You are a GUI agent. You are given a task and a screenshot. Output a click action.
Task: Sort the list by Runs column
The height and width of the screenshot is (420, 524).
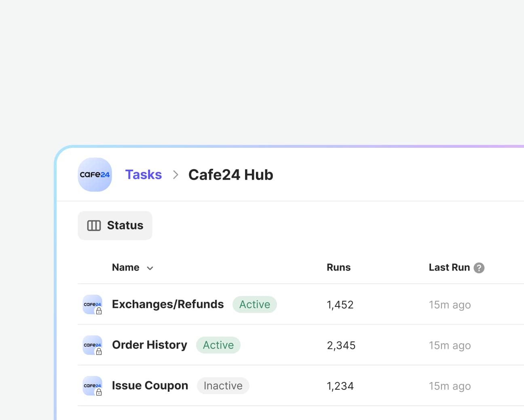tap(338, 267)
